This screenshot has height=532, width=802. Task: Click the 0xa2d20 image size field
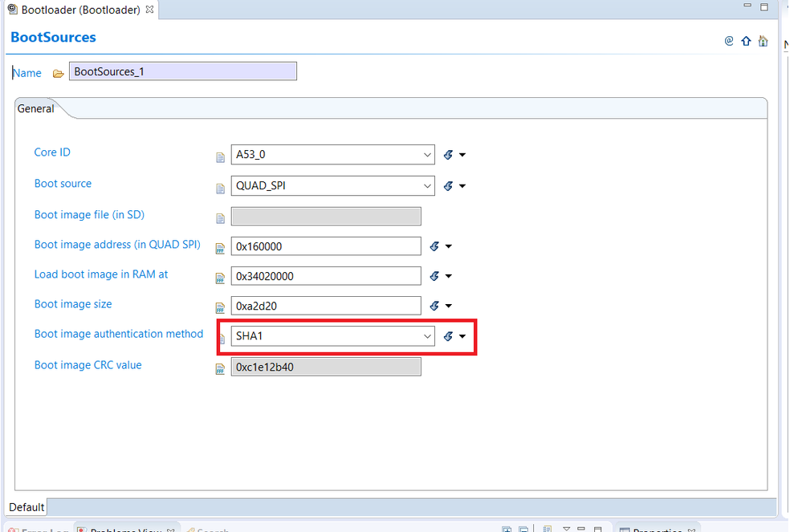tap(326, 306)
